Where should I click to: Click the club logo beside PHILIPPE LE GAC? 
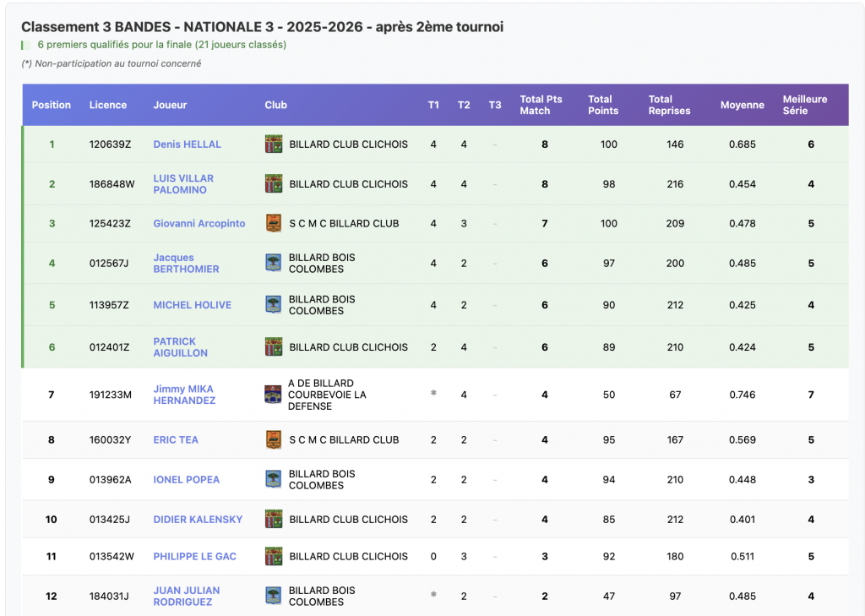274,556
